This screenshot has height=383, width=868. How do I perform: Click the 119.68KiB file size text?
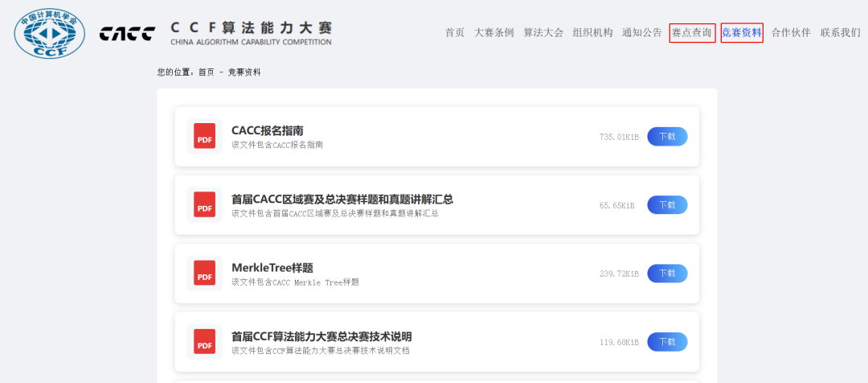(x=619, y=343)
